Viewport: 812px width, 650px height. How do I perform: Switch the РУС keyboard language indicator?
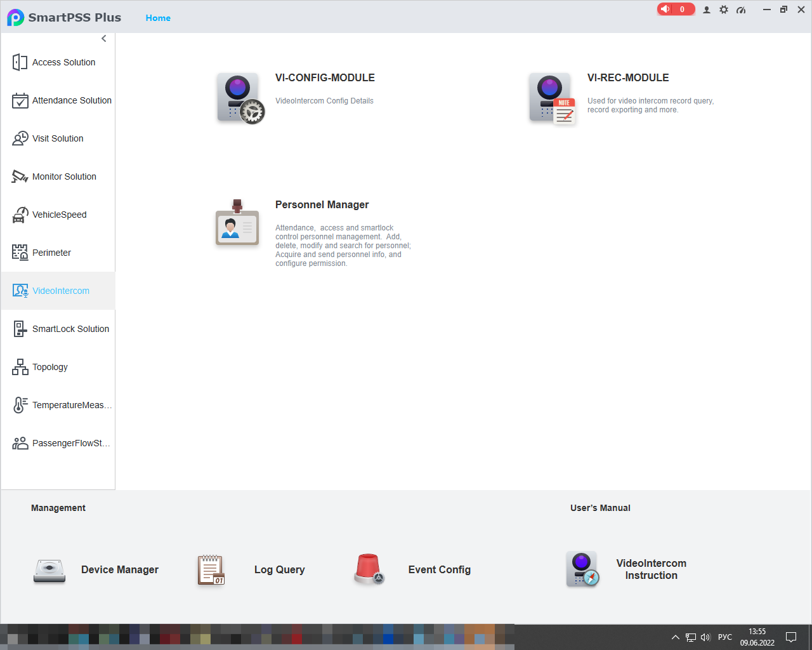(x=724, y=637)
